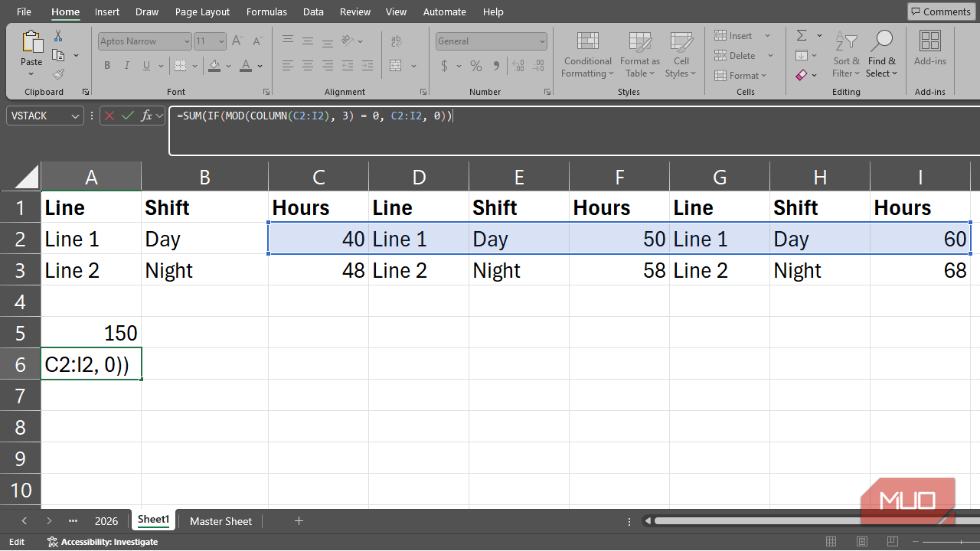Toggle Bold formatting
The height and width of the screenshot is (551, 980).
(x=107, y=66)
